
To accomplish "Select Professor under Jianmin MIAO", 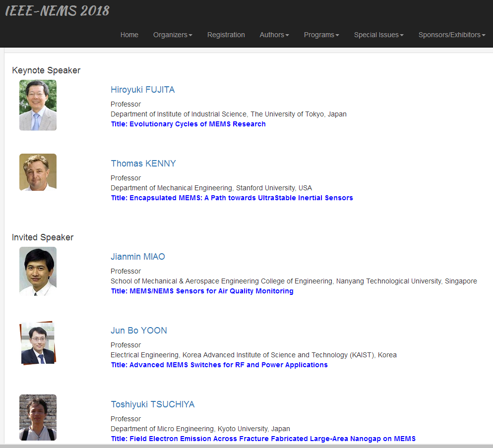I will [x=126, y=271].
